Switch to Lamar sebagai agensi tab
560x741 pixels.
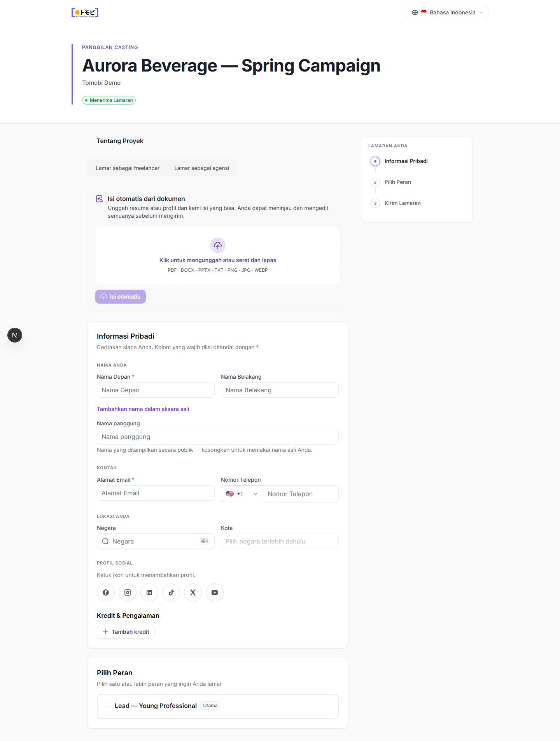[201, 168]
